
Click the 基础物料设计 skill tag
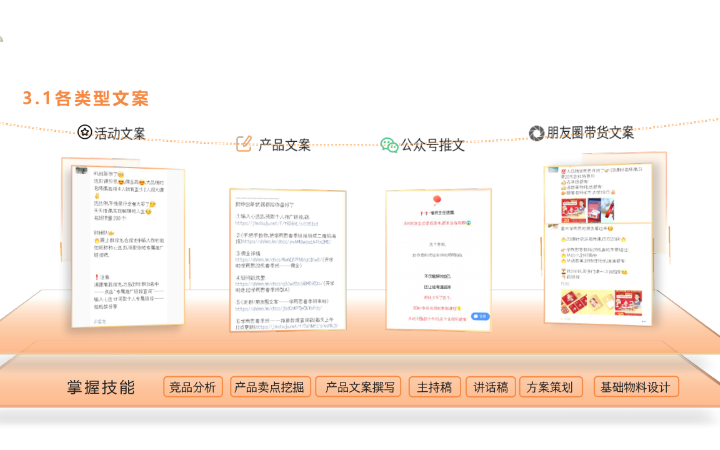tap(636, 387)
